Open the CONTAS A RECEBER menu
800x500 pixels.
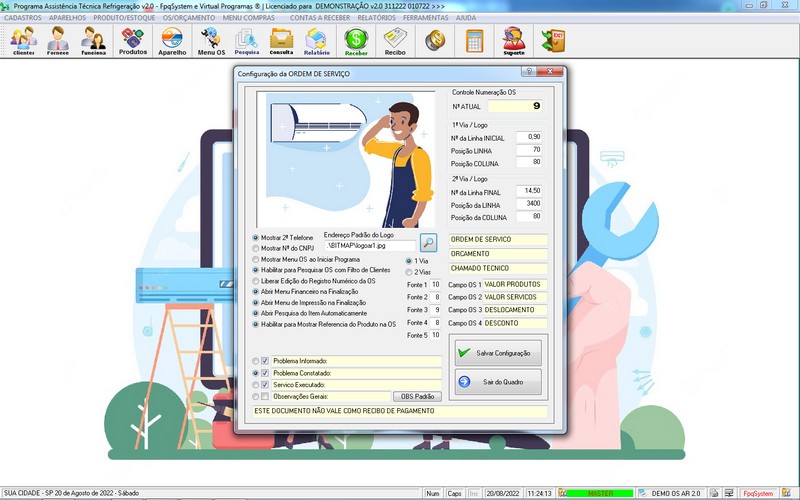click(x=320, y=18)
